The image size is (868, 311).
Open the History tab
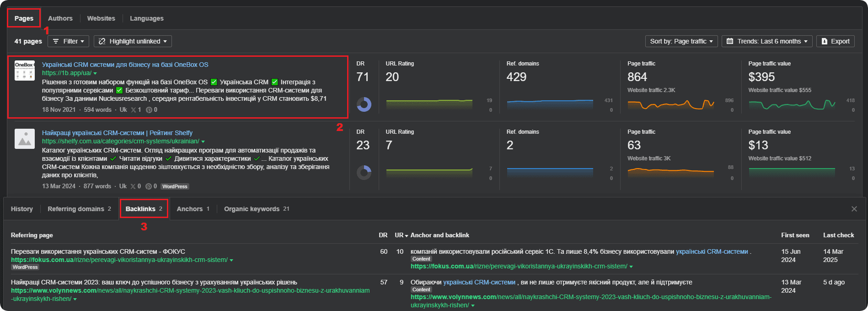22,209
